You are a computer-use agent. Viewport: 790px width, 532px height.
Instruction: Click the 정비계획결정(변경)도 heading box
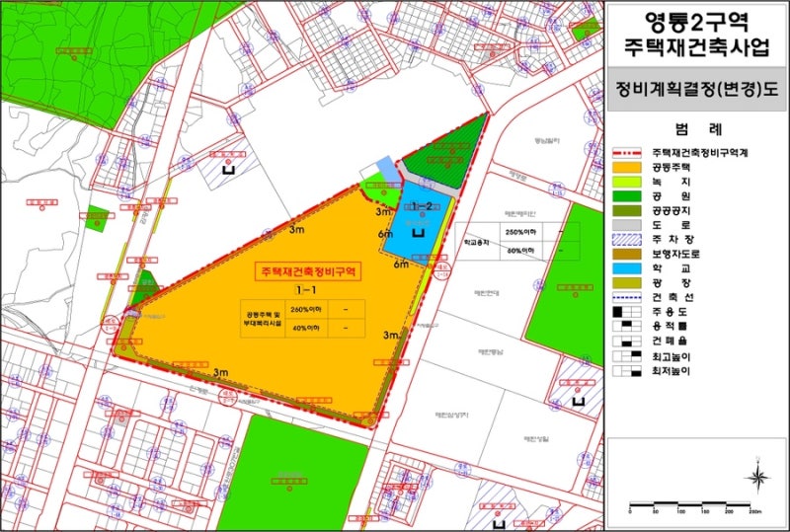697,89
